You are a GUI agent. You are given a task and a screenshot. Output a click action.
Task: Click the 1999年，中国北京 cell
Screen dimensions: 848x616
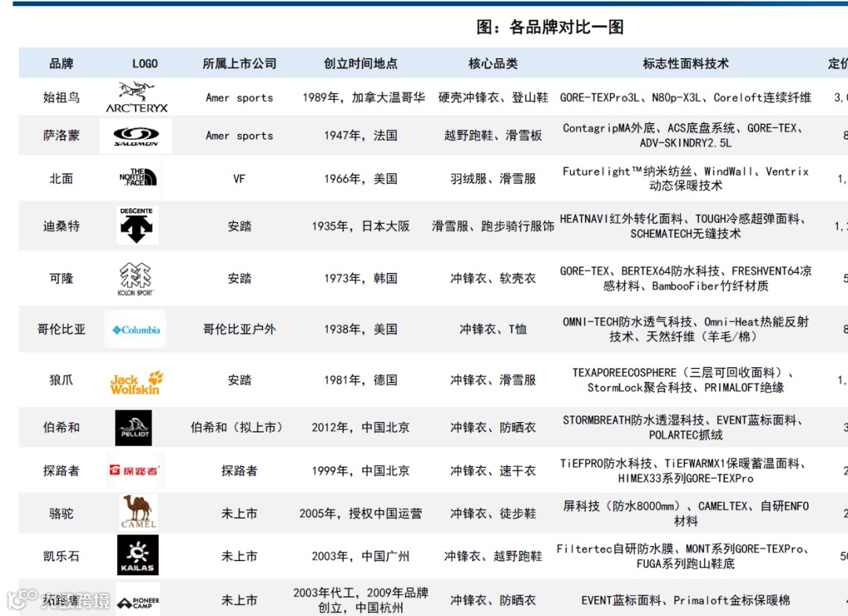pyautogui.click(x=360, y=471)
